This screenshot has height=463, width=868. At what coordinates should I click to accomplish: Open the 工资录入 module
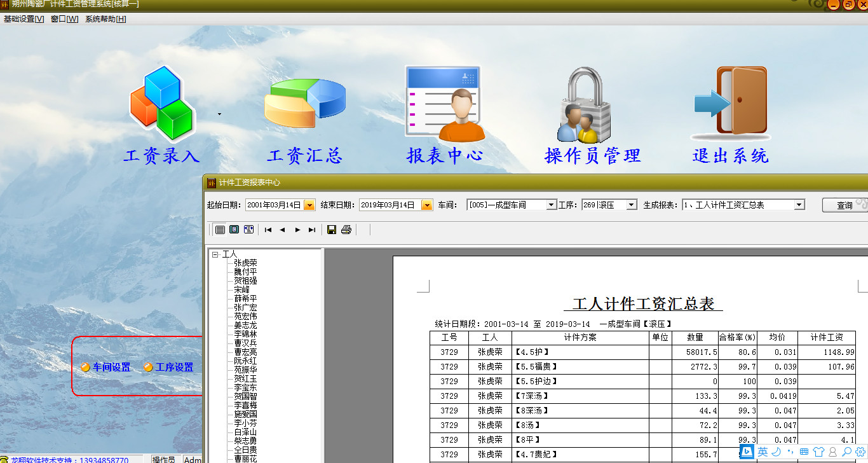[161, 105]
